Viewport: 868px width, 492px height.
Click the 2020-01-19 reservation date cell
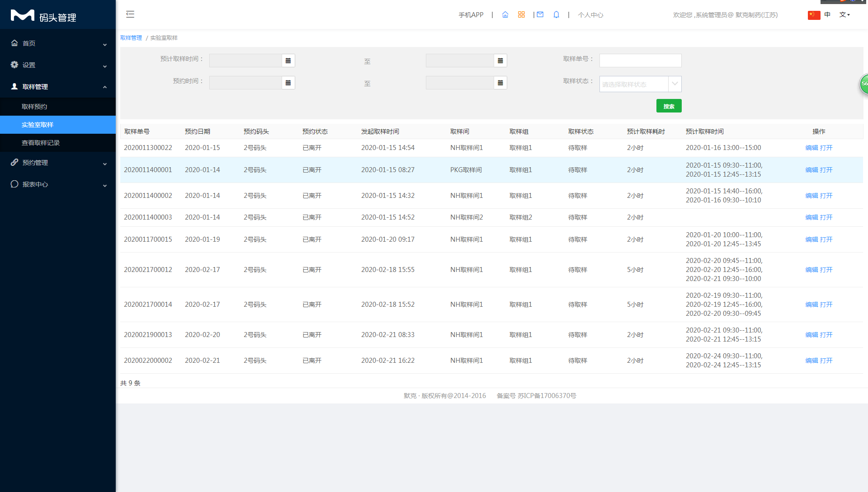tap(203, 239)
